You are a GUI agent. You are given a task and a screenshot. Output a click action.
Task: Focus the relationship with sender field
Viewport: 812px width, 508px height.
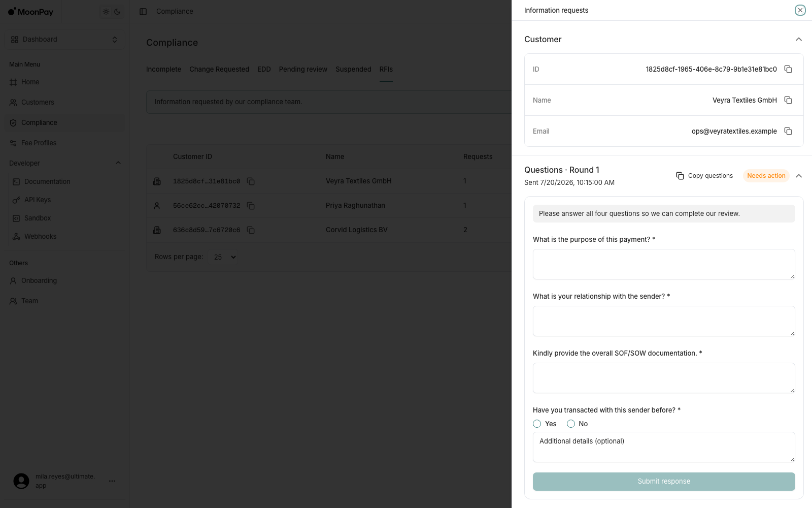tap(664, 321)
